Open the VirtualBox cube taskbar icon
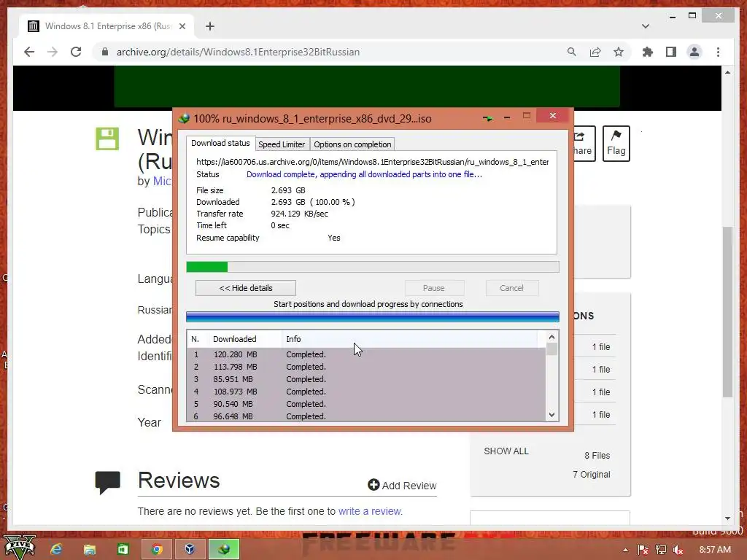747x560 pixels. coord(190,549)
